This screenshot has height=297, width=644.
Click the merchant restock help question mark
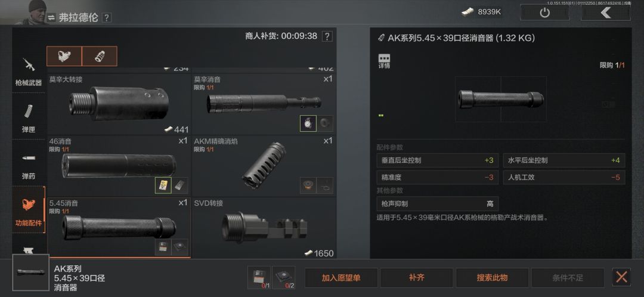(327, 36)
